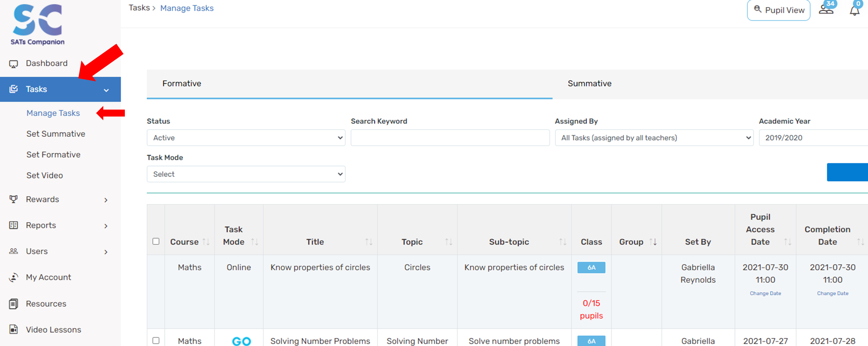Click the Manage Tasks breadcrumb link
Viewport: 868px width, 346px height.
[x=187, y=8]
